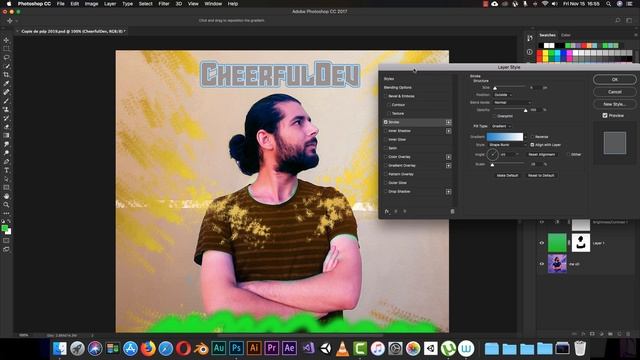The image size is (640, 360).
Task: Open the Fill Type dropdown
Action: 502,126
